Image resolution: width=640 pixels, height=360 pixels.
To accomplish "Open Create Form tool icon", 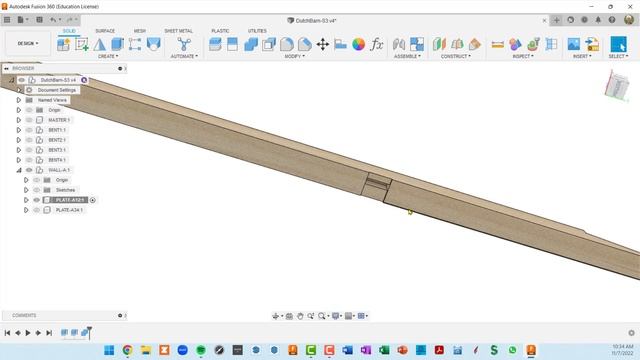I will (x=100, y=44).
